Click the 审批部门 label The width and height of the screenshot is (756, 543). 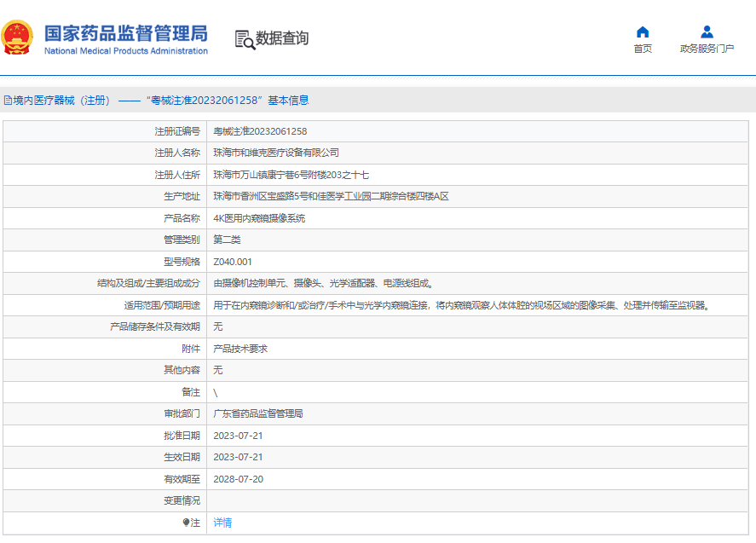click(x=182, y=413)
